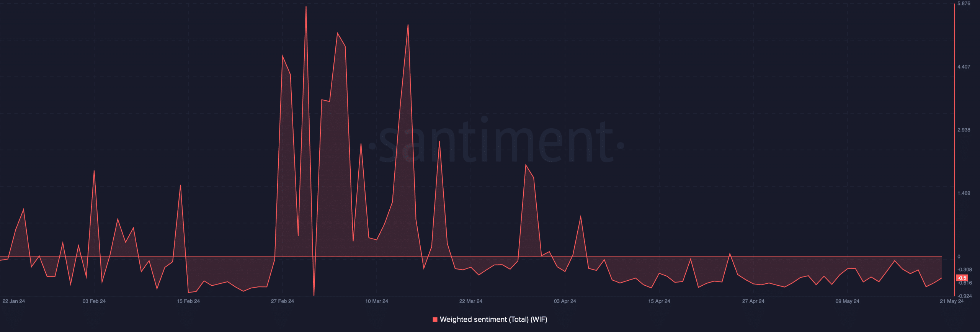Click the 'Weighted sentiment (Total) (WIF)' legend label
980x332 pixels.
pyautogui.click(x=493, y=319)
